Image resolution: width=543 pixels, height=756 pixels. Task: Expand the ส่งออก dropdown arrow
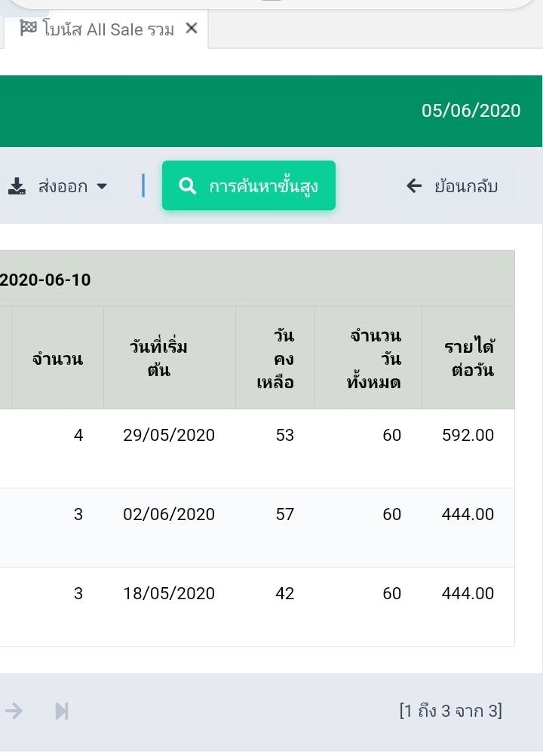[102, 186]
